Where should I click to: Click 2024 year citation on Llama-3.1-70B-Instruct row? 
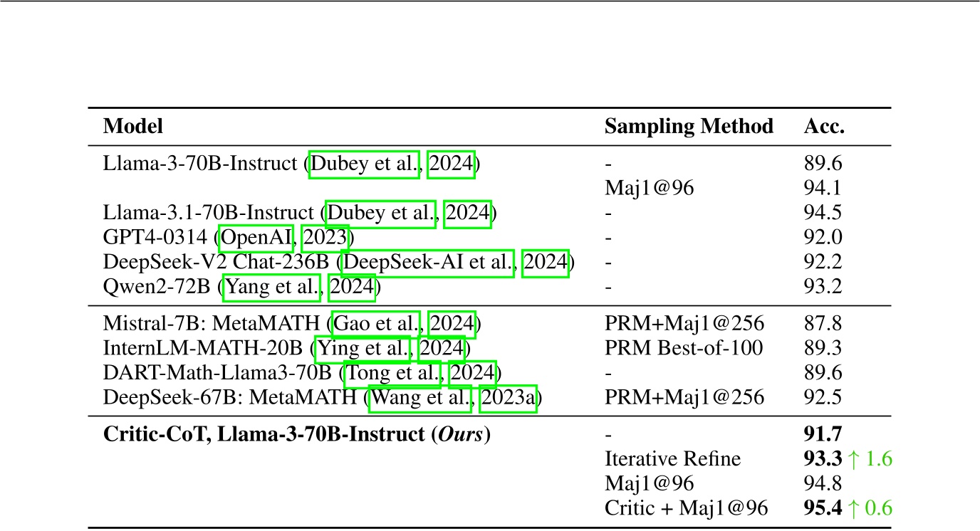click(468, 213)
